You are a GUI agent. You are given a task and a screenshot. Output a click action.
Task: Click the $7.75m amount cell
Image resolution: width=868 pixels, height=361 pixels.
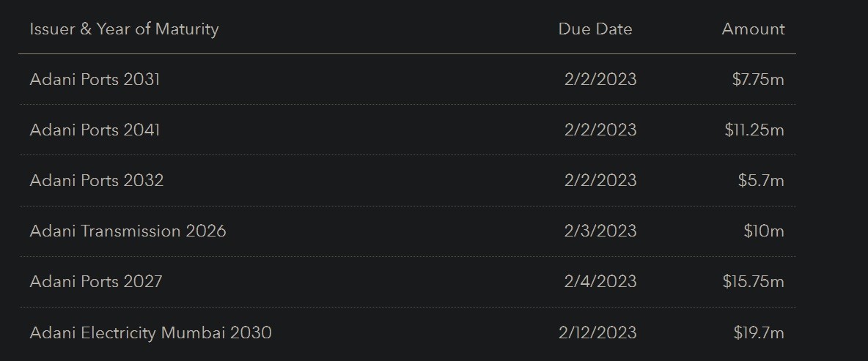point(758,79)
